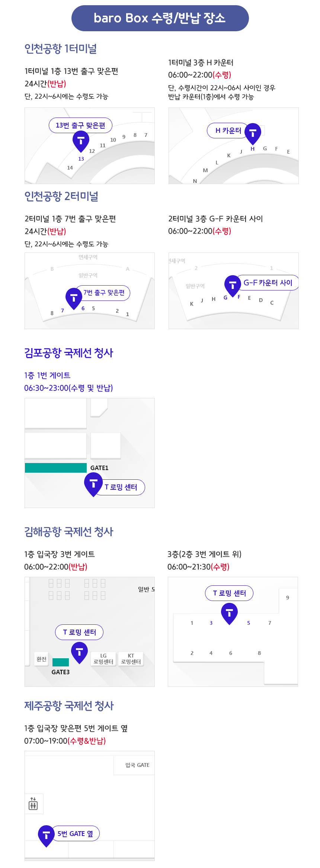This screenshot has height=868, width=320.
Task: Click the 5번 GATE 옆 label bubble
Action: coord(76,833)
